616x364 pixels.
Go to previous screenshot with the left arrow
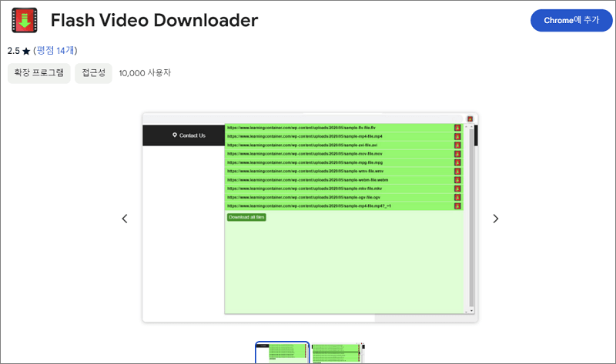coord(125,219)
